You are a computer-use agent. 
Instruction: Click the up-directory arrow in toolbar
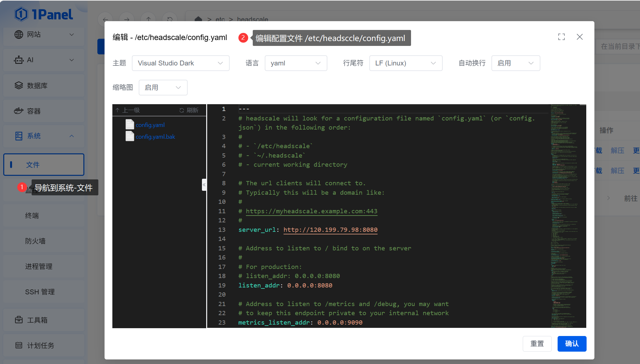tap(148, 20)
